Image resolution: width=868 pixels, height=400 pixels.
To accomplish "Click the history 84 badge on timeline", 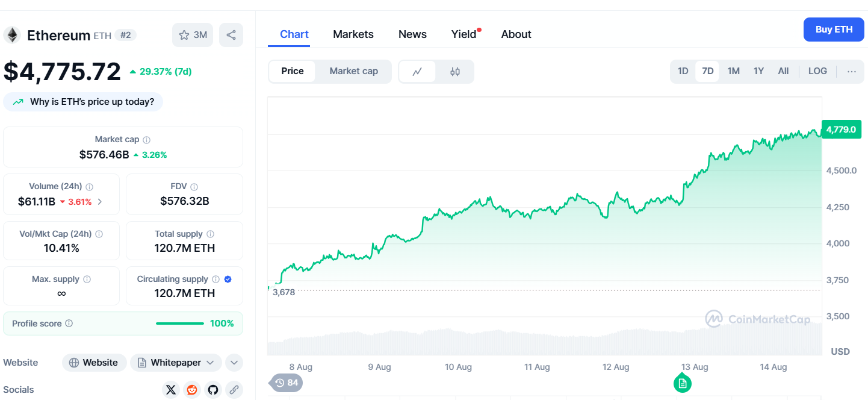I will pos(286,383).
